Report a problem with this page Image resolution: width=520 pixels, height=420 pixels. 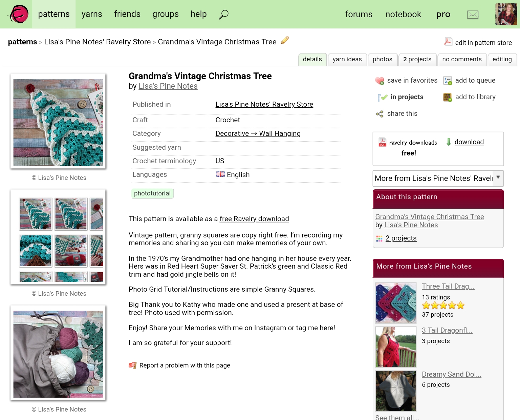(185, 365)
